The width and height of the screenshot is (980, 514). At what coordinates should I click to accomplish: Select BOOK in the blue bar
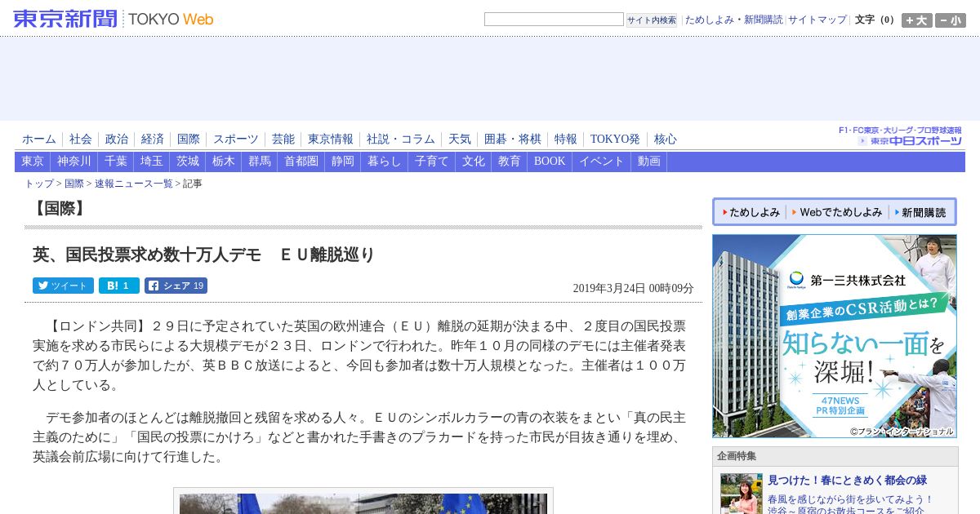tap(550, 162)
